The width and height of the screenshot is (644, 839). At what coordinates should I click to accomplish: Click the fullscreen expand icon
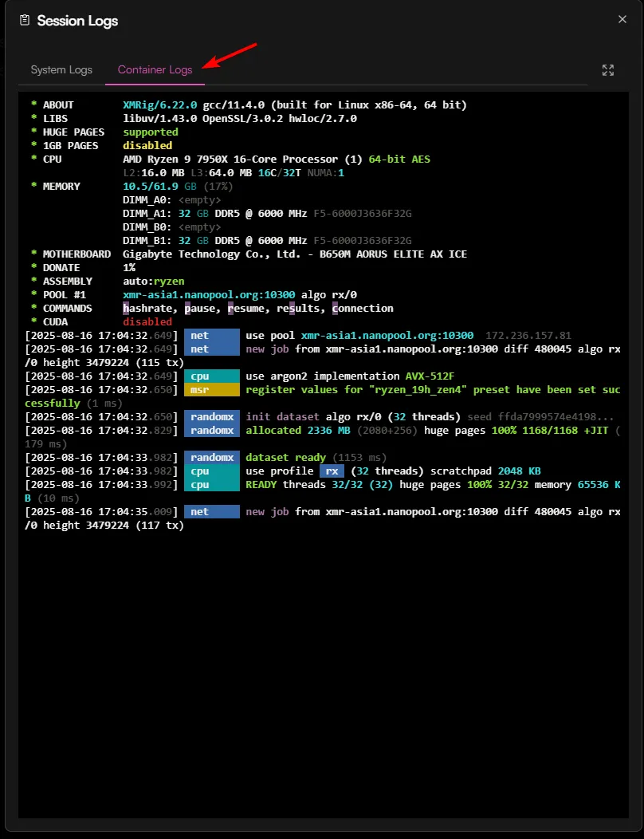pos(607,70)
